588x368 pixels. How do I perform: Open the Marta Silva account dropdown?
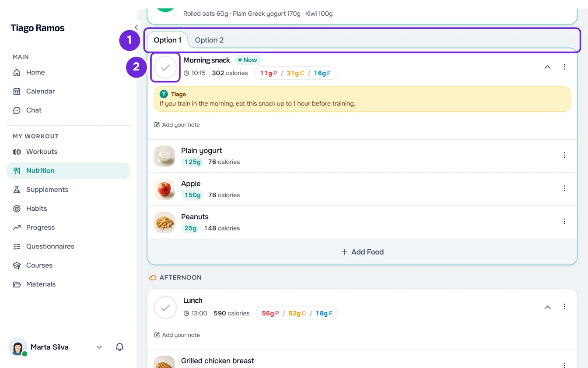(x=99, y=347)
